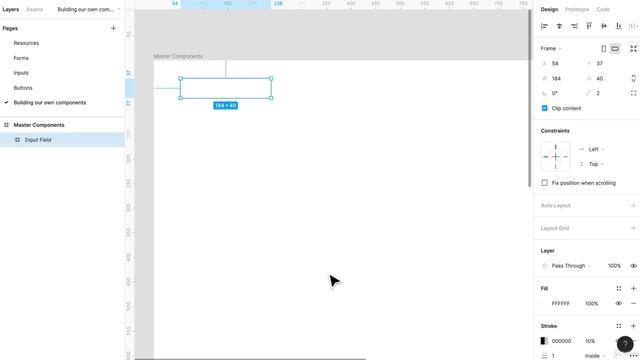This screenshot has height=360, width=640.
Task: Align selection to bottom edge
Action: (x=619, y=26)
